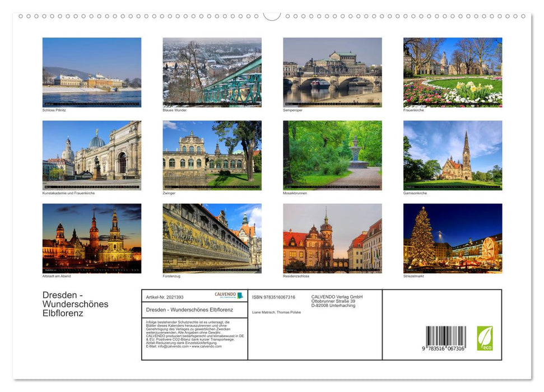Open the Mosaikbrunnen fountain photo

tap(332, 155)
